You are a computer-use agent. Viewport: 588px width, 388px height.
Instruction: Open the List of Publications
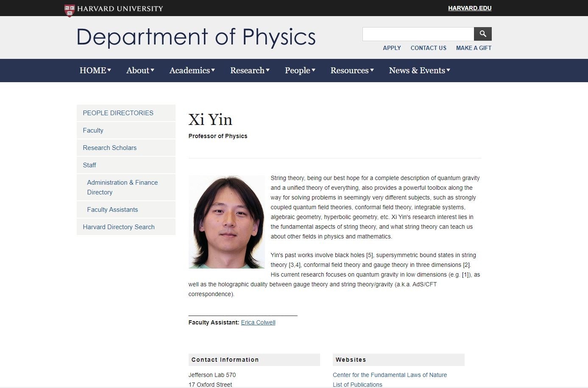click(357, 384)
